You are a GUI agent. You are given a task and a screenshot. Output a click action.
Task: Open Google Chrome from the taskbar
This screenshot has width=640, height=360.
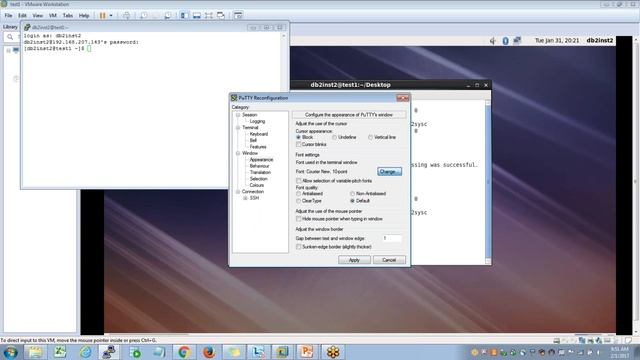184,352
